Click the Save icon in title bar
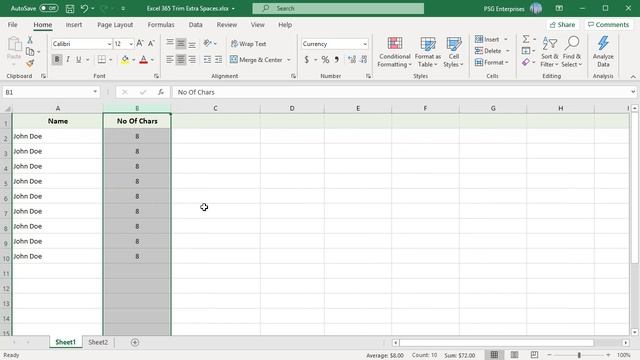640x360 pixels. [x=70, y=9]
